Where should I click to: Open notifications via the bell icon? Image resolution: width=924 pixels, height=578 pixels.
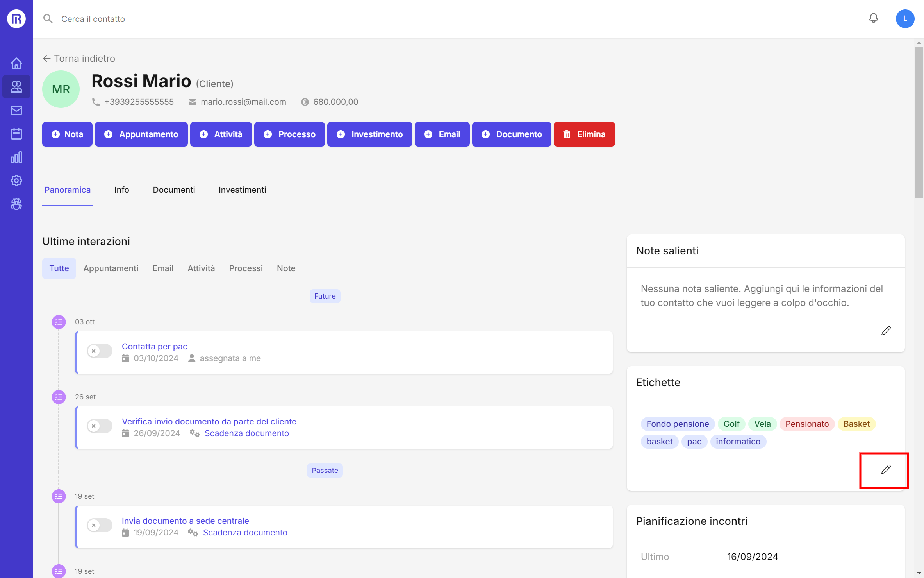pos(874,18)
